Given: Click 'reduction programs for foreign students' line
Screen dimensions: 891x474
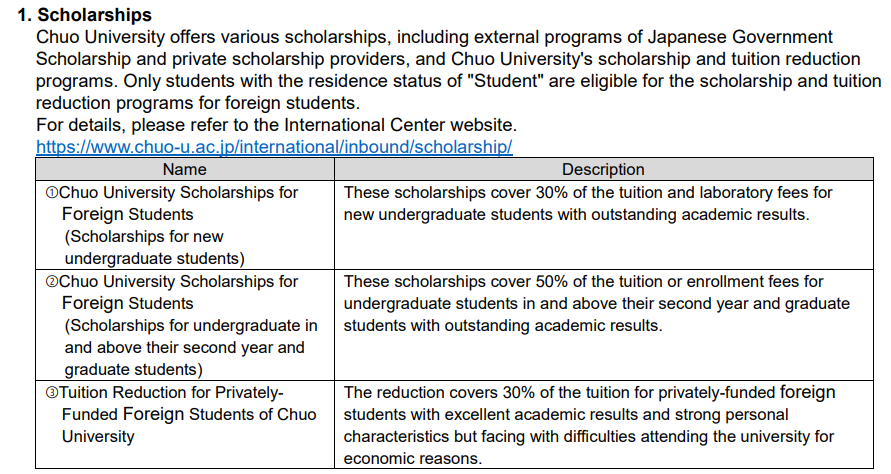Looking at the screenshot, I should [x=198, y=103].
